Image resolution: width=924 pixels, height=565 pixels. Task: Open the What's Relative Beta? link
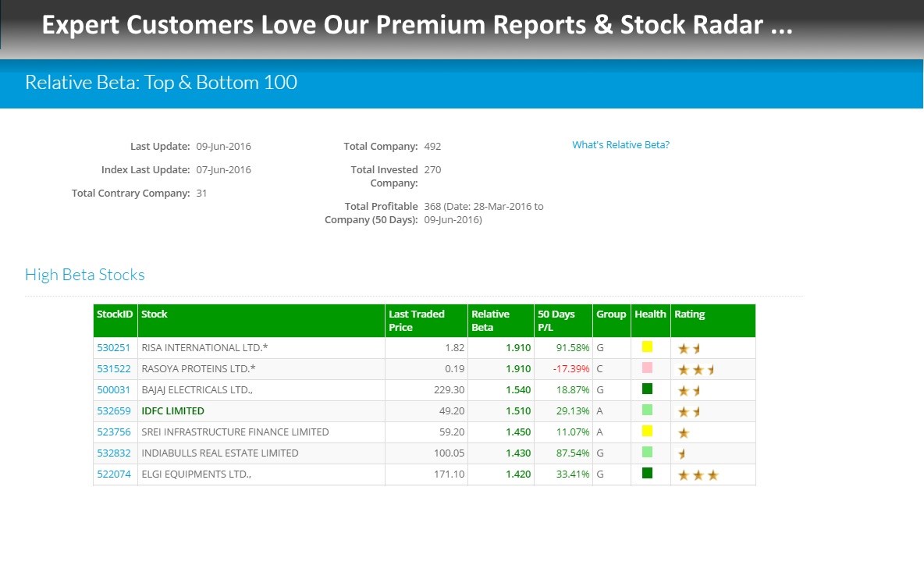[620, 145]
